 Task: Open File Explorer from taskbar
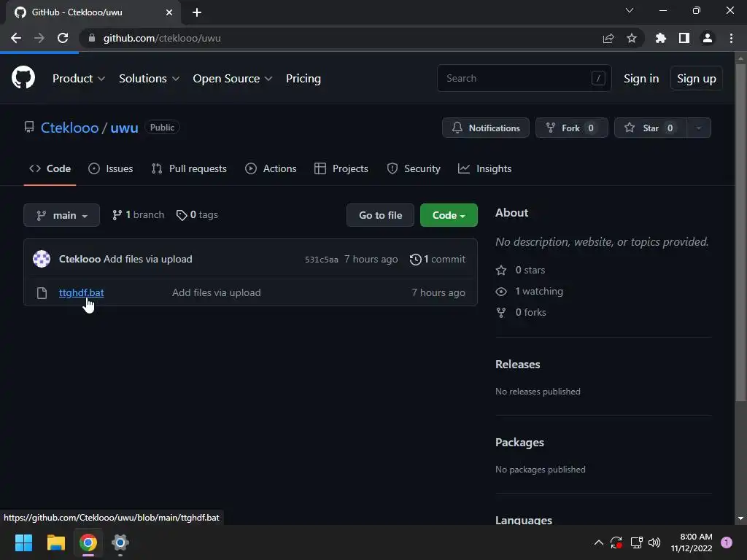coord(55,542)
